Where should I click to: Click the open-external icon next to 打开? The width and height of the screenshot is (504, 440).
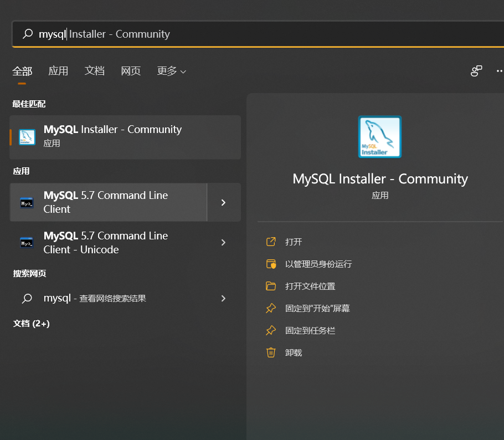click(271, 242)
